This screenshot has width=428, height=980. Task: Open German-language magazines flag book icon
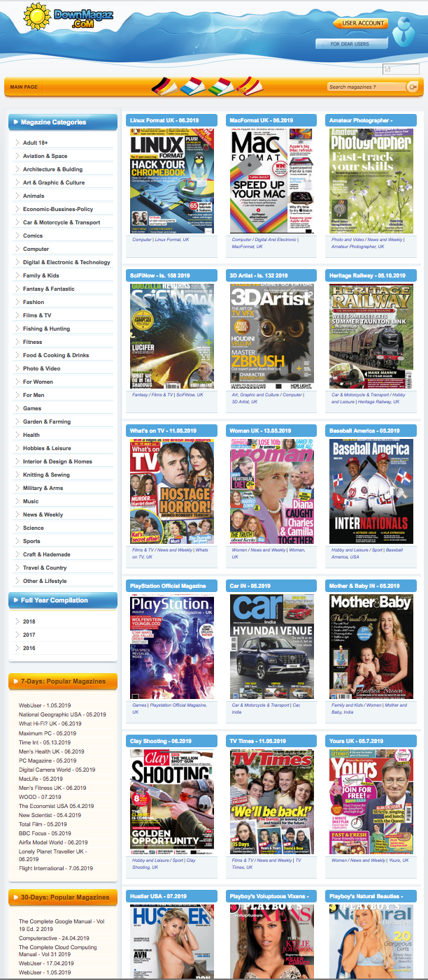165,87
